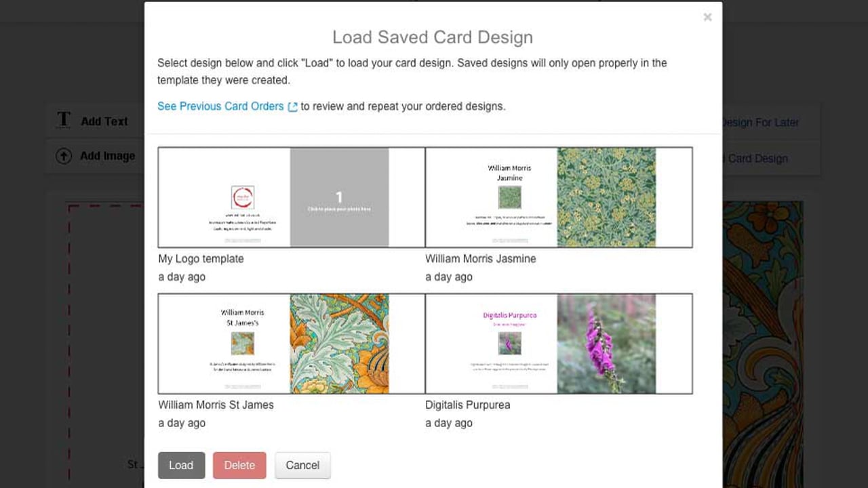Click the external link icon beside Previous Card Orders

pyautogui.click(x=293, y=107)
